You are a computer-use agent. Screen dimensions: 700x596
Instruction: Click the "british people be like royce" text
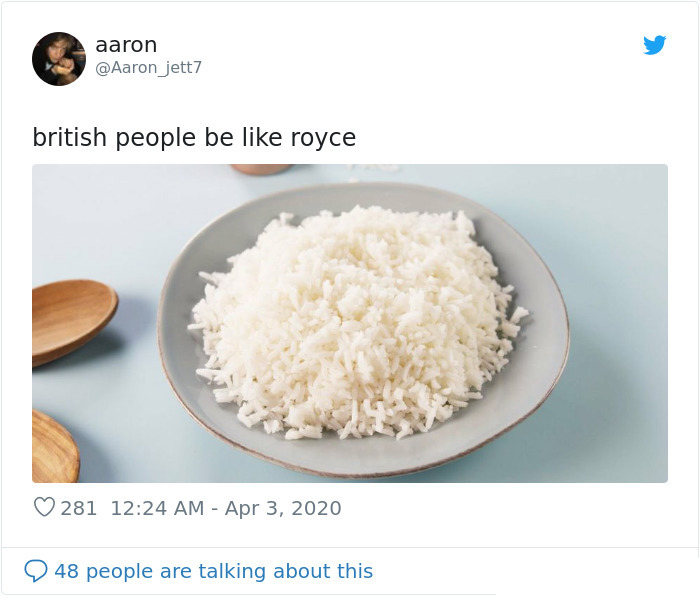click(194, 137)
